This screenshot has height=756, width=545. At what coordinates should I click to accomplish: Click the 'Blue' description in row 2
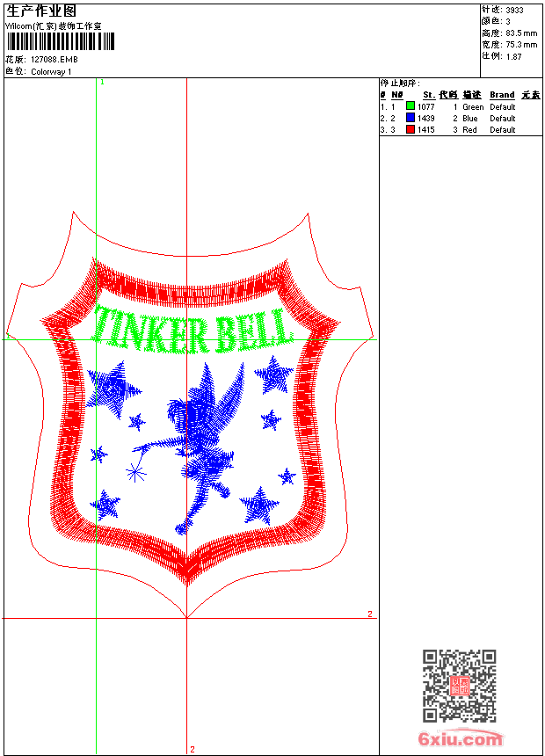(x=469, y=119)
